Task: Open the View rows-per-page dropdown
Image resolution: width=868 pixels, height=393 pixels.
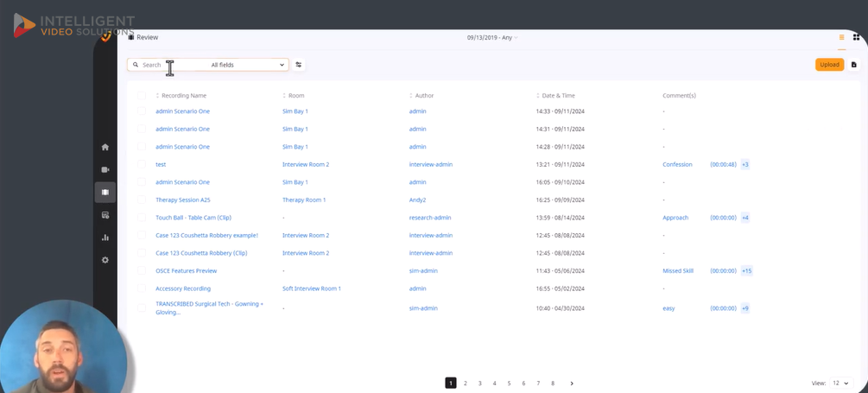Action: tap(840, 383)
